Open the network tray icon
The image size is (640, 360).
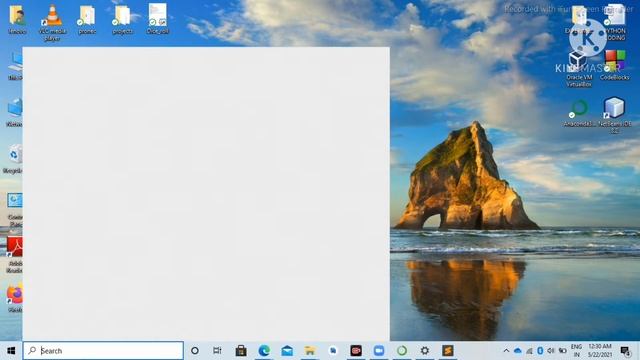(x=529, y=351)
